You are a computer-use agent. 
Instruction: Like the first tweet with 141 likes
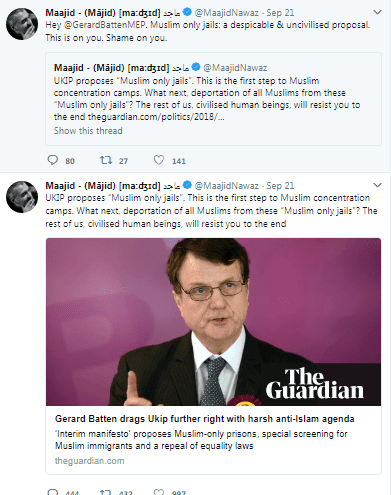click(159, 160)
